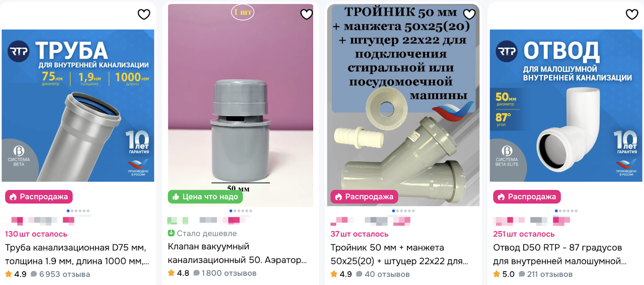Click 'Распродажа' badge on pipe card
The image size is (644, 285).
(x=39, y=197)
